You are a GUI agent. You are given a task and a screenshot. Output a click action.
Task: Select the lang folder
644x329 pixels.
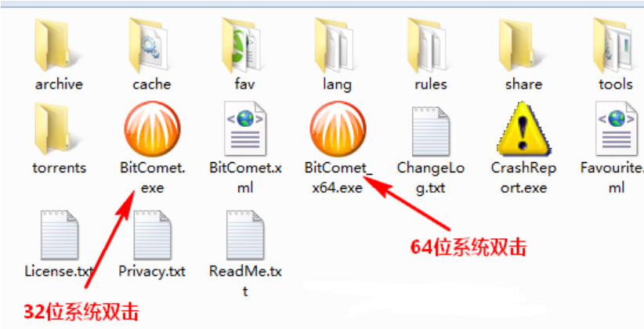tap(334, 45)
